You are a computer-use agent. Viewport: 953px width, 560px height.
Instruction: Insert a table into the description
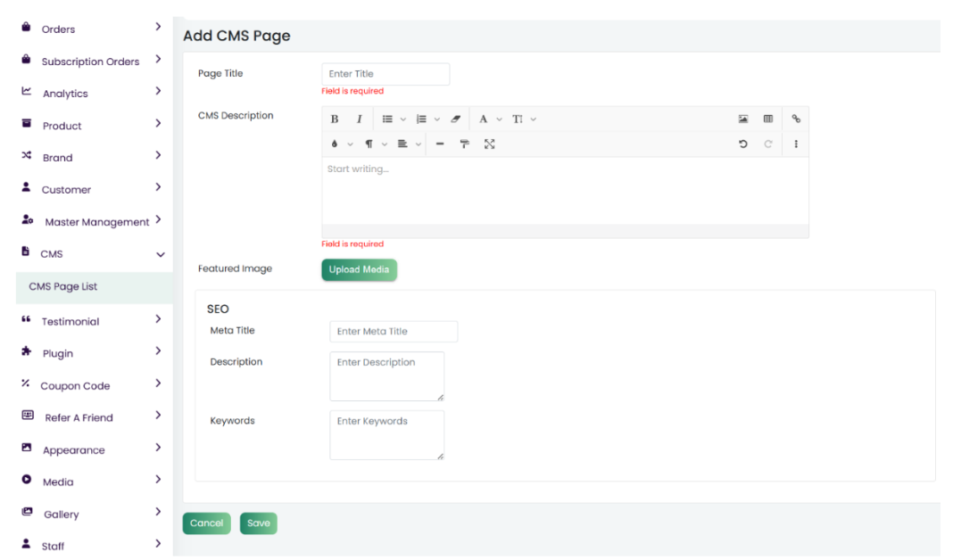(767, 119)
